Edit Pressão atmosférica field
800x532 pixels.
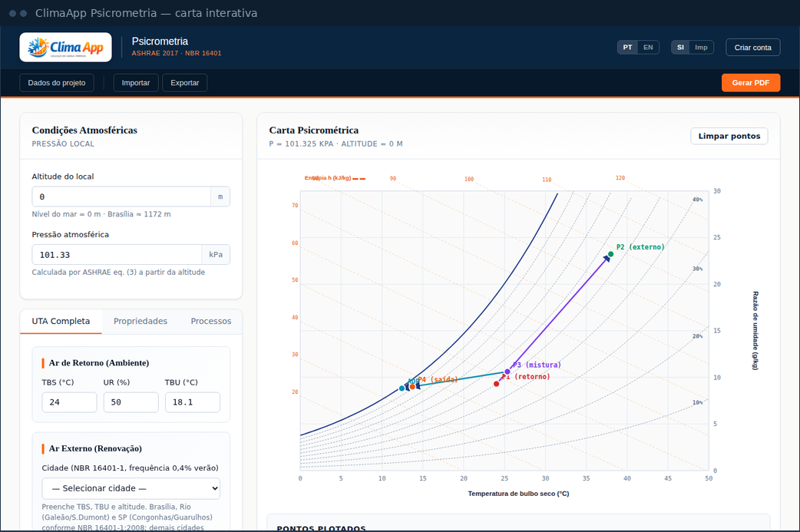[117, 255]
